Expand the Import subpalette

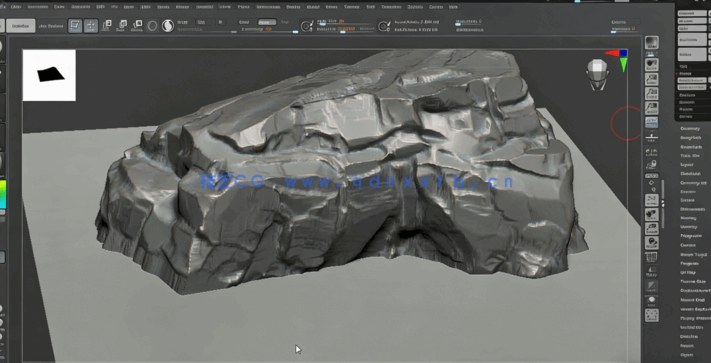click(687, 345)
